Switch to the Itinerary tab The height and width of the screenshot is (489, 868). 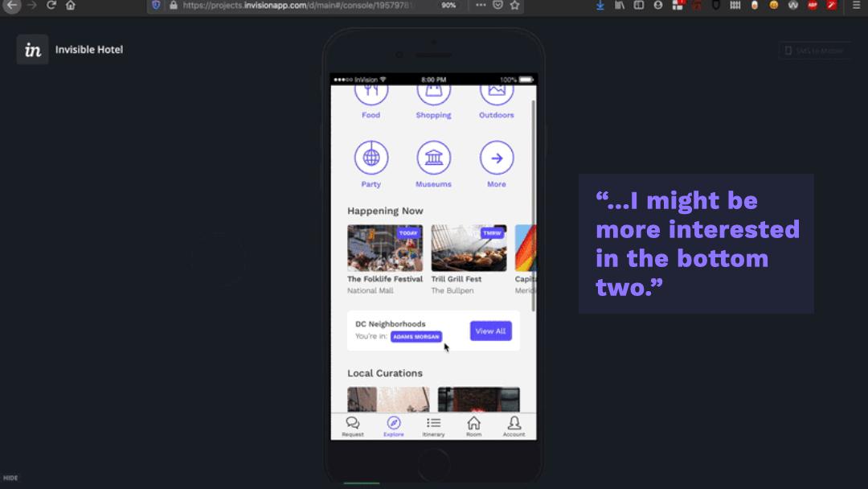(x=433, y=426)
